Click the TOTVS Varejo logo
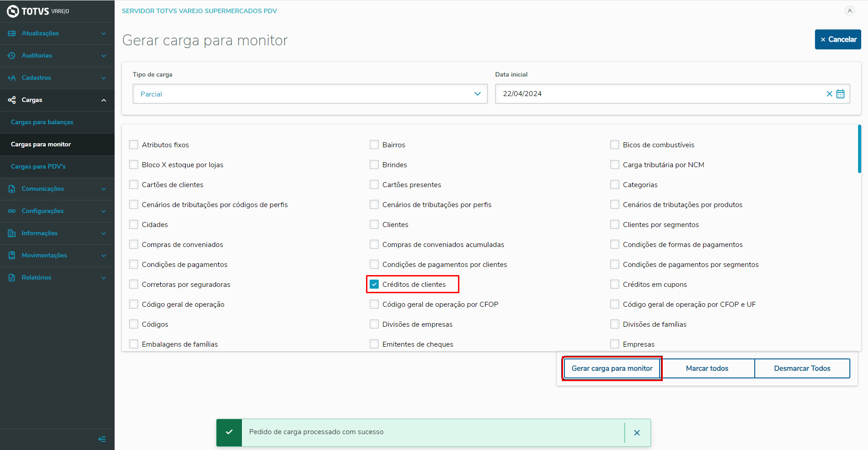 pyautogui.click(x=38, y=11)
